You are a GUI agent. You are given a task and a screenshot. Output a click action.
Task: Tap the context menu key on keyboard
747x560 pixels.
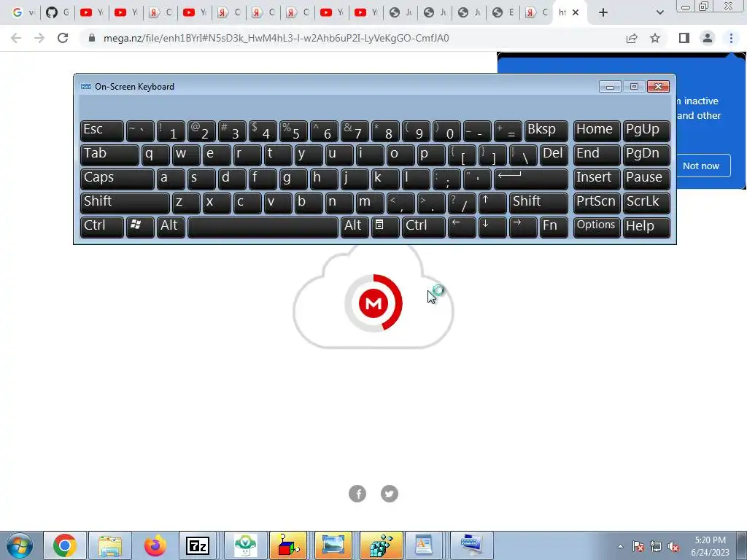pyautogui.click(x=385, y=227)
